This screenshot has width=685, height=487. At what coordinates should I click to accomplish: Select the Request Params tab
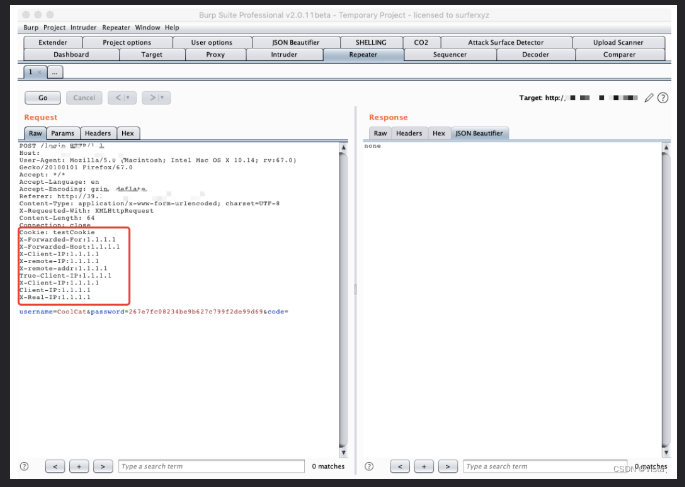coord(63,133)
